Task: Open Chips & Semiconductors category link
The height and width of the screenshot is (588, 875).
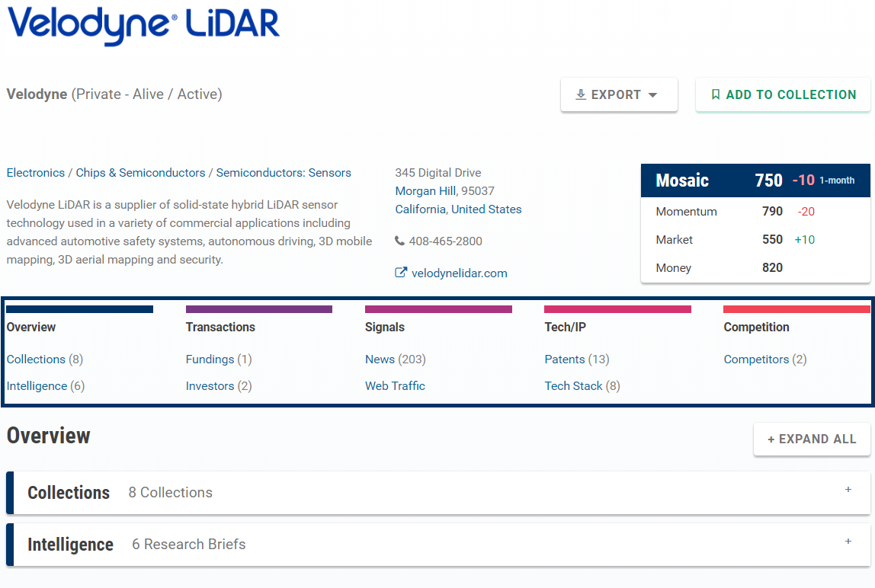Action: [140, 173]
